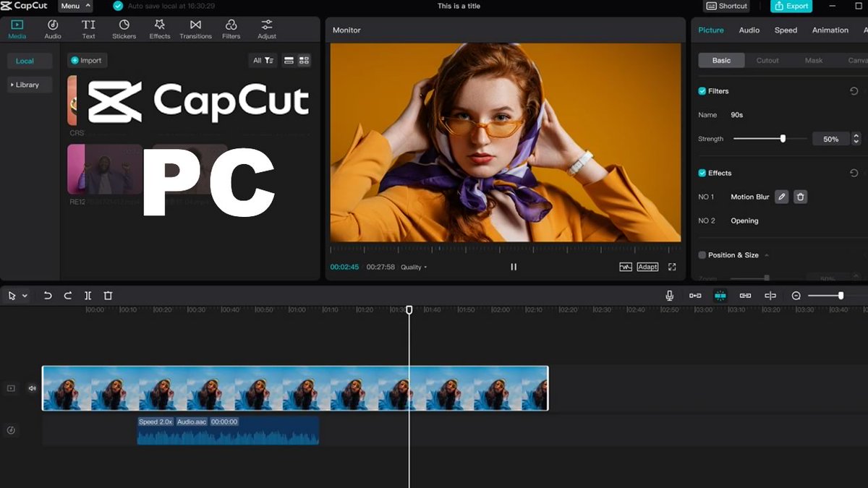
Task: Adjust the timeline zoom slider
Action: (x=836, y=296)
